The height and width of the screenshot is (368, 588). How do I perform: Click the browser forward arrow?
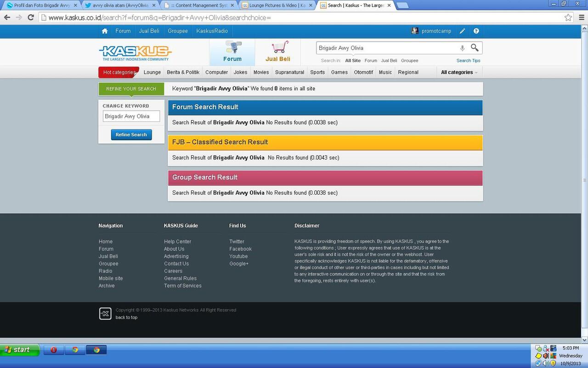(x=19, y=17)
